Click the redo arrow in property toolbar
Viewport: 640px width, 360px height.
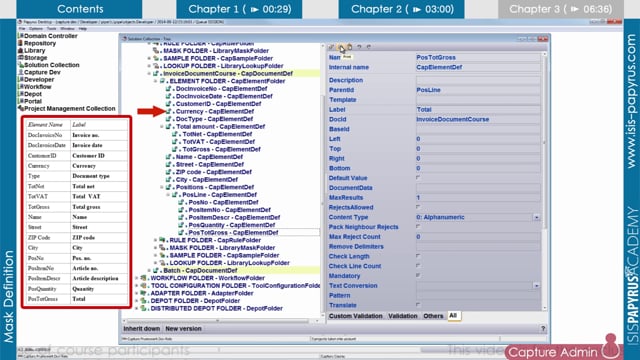(369, 47)
